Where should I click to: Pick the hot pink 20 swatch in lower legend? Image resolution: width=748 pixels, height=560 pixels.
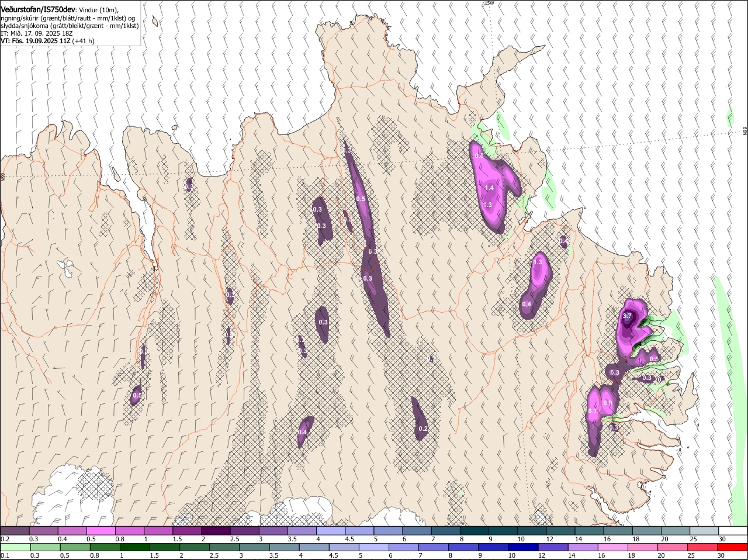pos(672,547)
